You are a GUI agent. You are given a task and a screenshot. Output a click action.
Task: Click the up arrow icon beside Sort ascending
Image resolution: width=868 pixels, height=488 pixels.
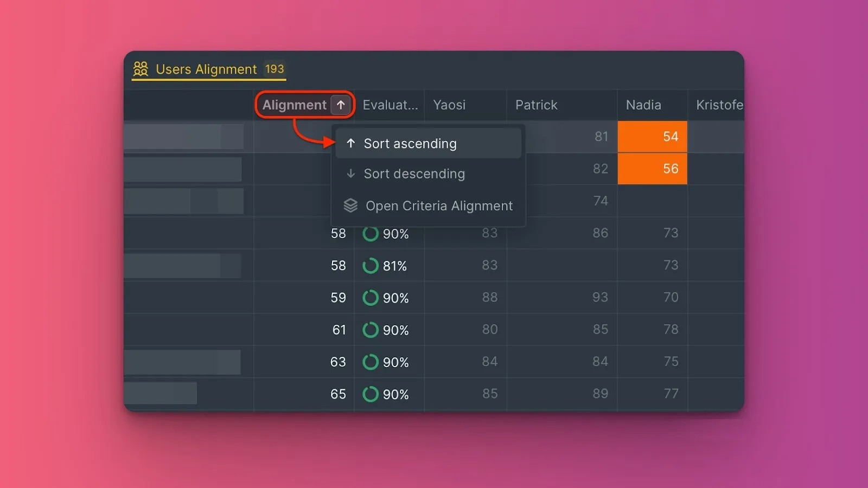tap(351, 143)
